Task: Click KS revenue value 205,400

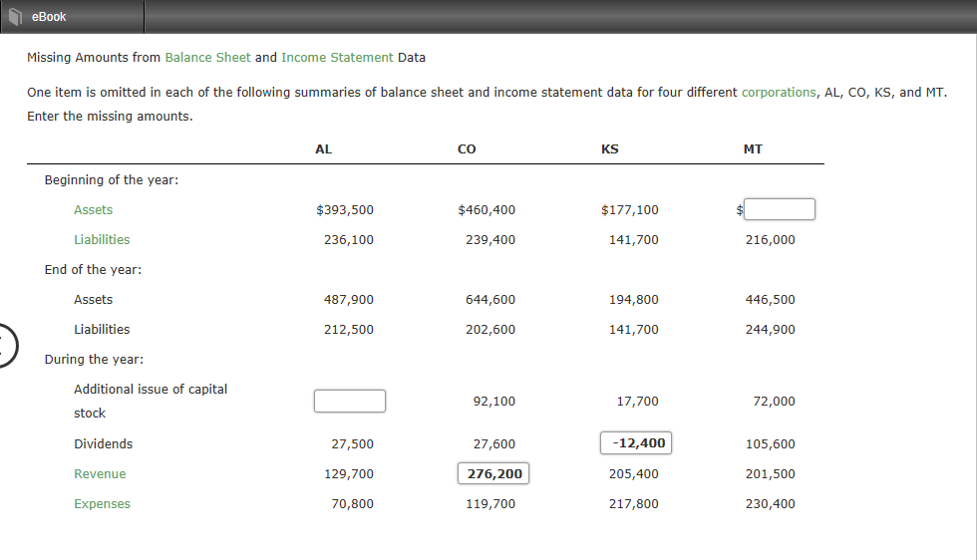Action: [634, 474]
